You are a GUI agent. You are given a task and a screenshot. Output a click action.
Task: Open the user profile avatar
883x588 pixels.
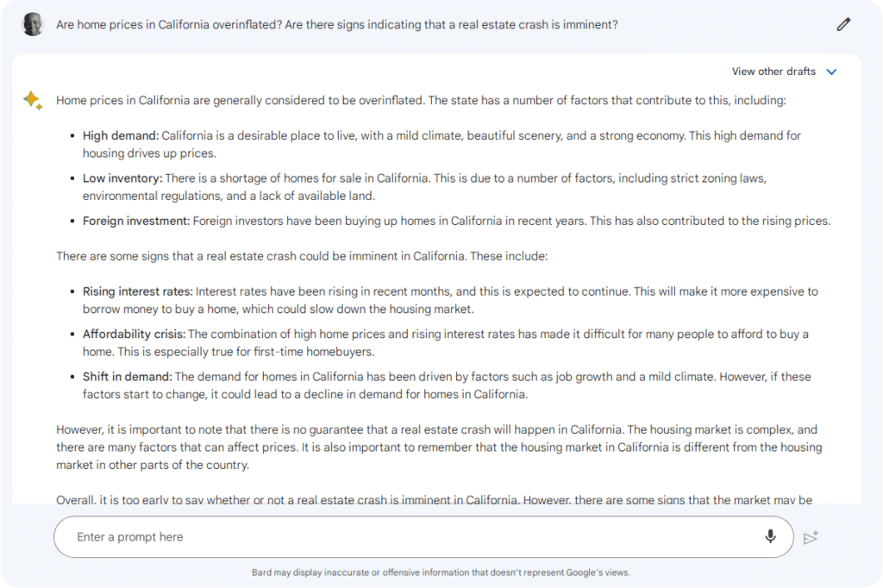click(x=32, y=23)
